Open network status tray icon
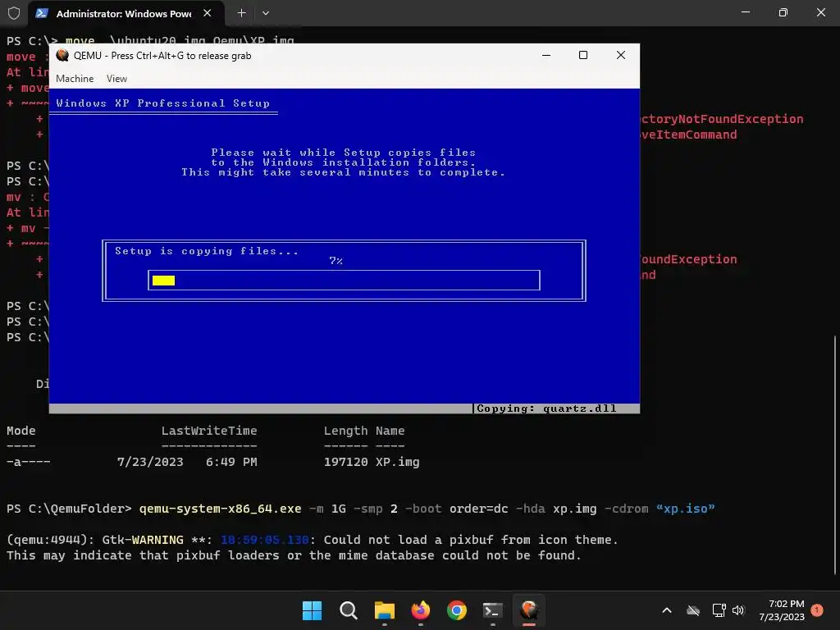This screenshot has width=840, height=630. point(719,610)
